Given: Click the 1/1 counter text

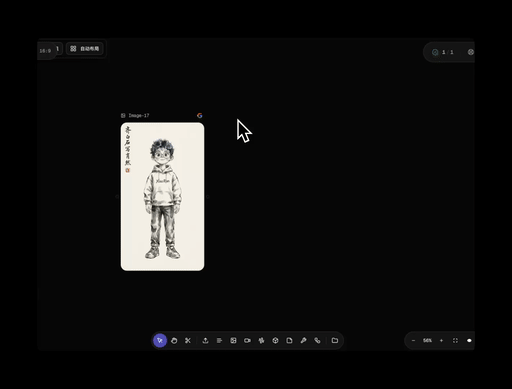Looking at the screenshot, I should point(448,52).
